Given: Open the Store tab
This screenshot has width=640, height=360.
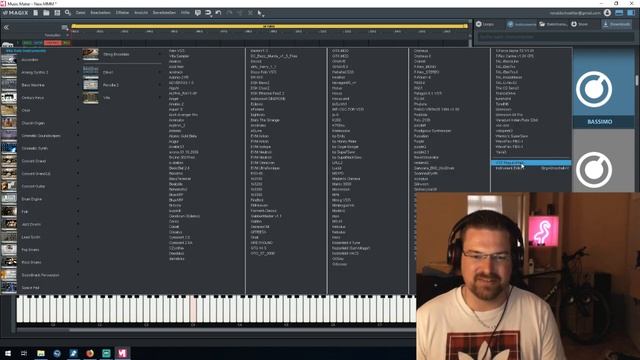Looking at the screenshot, I should point(580,24).
